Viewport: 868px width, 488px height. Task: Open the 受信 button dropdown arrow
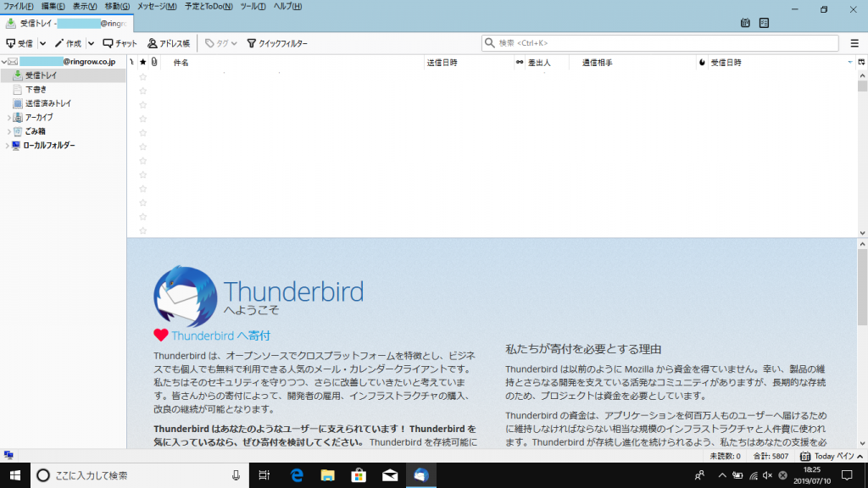point(42,43)
